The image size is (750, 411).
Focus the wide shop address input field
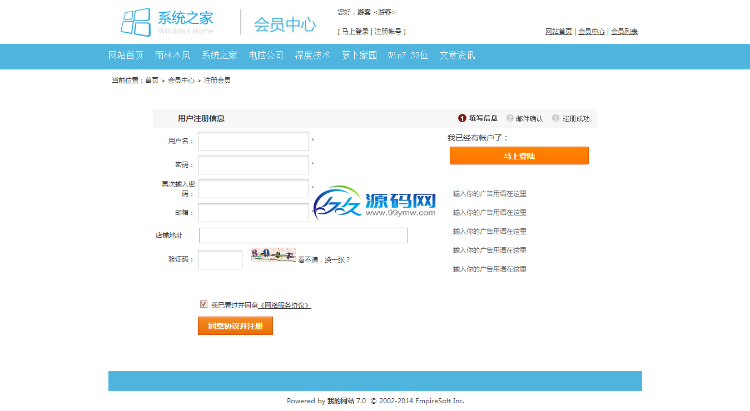303,235
